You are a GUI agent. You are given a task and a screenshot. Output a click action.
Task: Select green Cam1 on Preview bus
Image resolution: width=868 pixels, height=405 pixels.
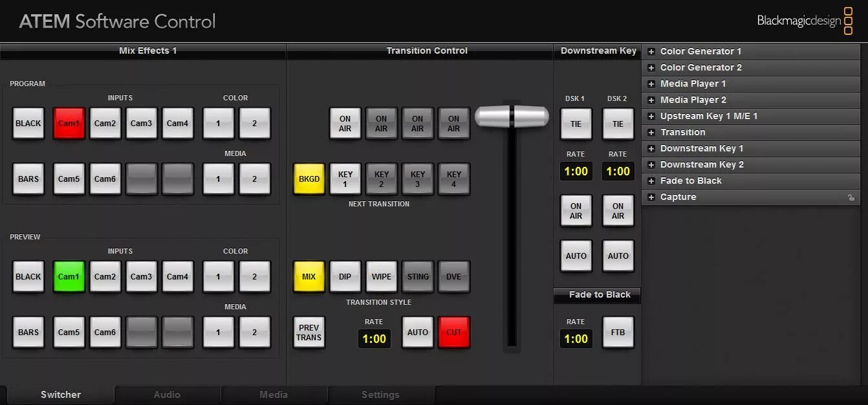coord(69,276)
